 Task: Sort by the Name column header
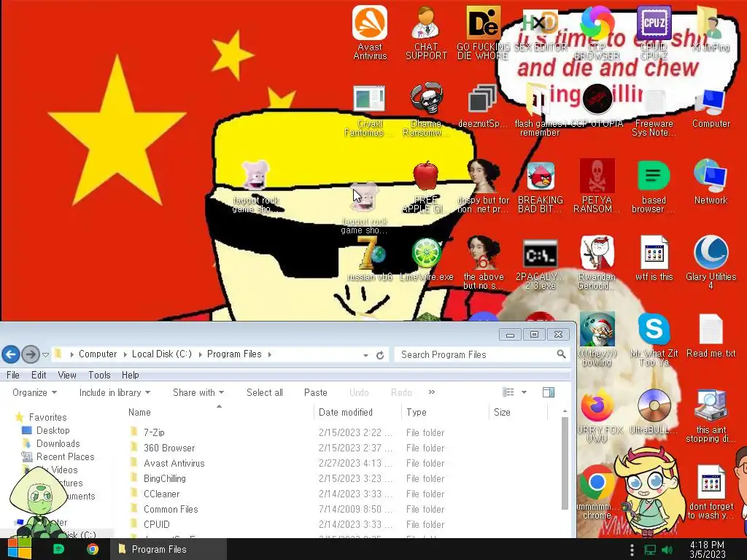pos(219,412)
